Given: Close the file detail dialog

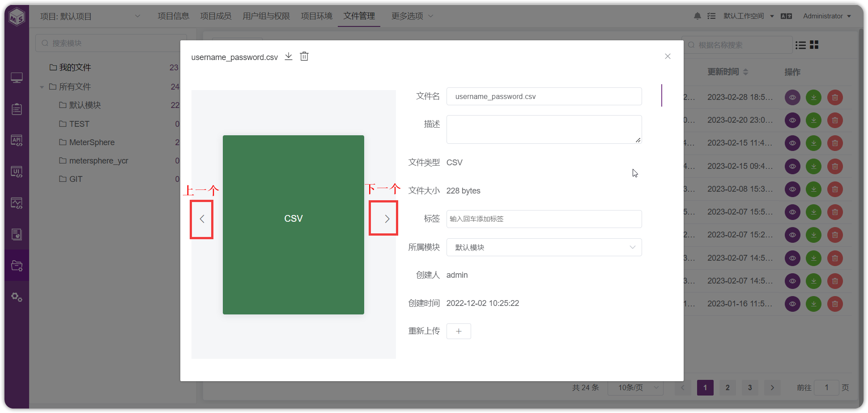Looking at the screenshot, I should click(668, 56).
